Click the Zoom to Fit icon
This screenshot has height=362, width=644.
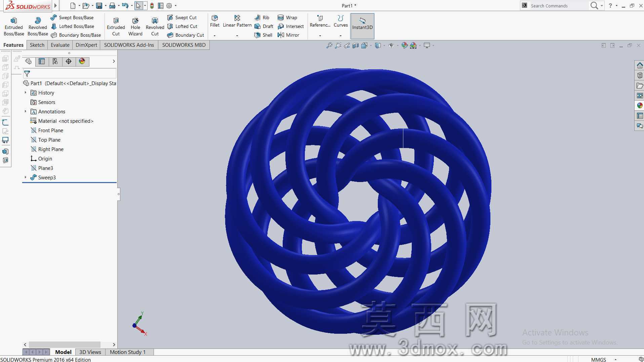[x=329, y=45]
